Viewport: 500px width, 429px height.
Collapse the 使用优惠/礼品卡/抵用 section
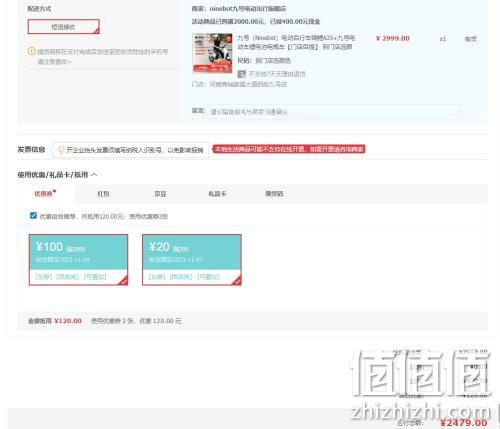point(94,174)
